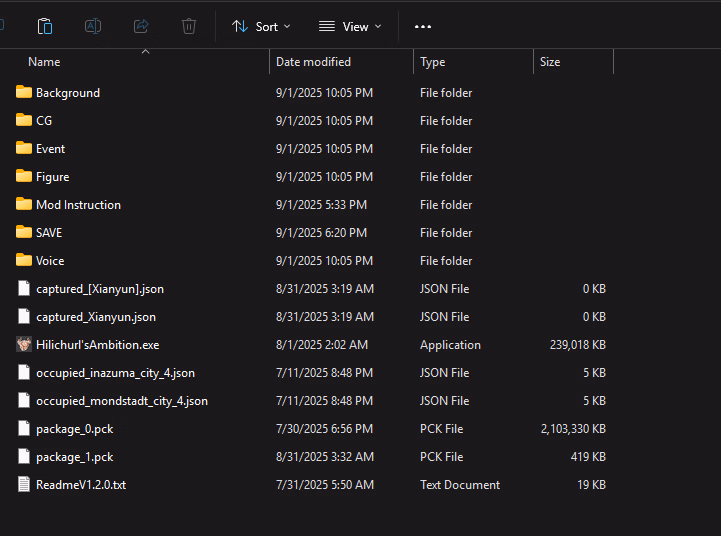Click the Size column header
The image size is (721, 536).
pos(550,62)
